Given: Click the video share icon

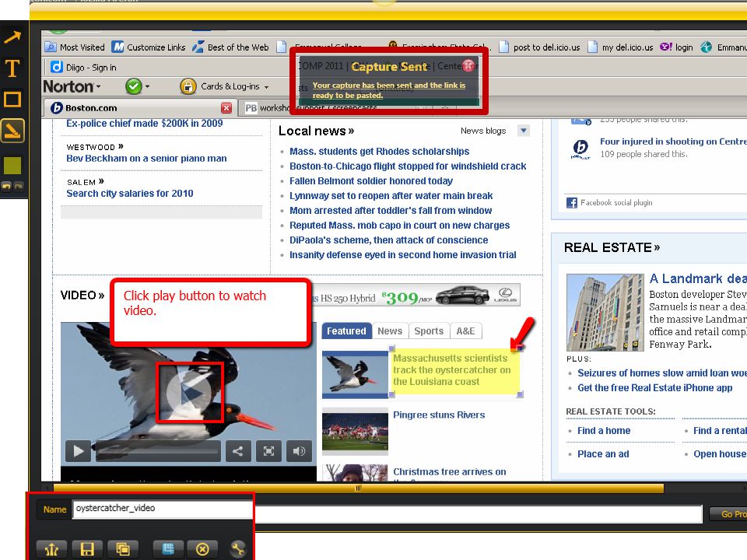Looking at the screenshot, I should pos(238,451).
